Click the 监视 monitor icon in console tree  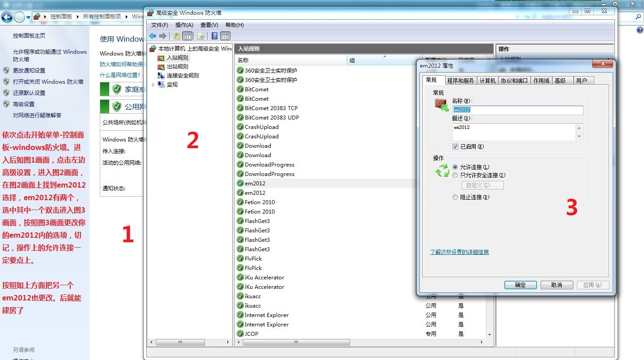pos(161,85)
